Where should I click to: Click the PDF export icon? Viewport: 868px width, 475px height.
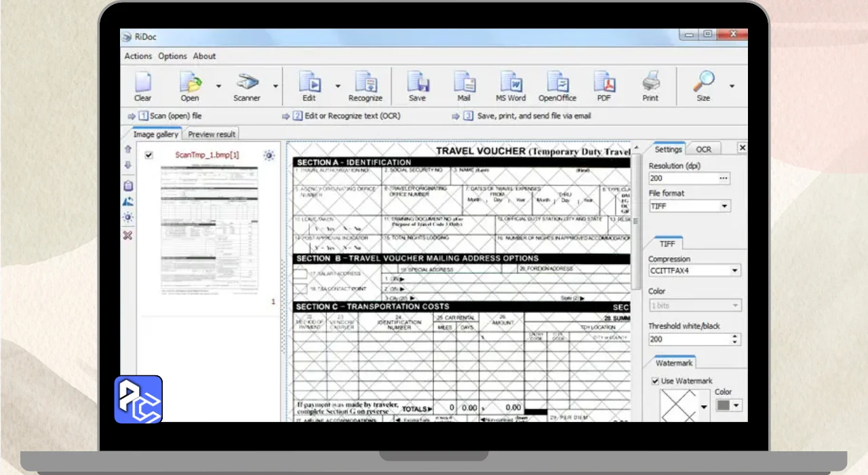coord(604,82)
